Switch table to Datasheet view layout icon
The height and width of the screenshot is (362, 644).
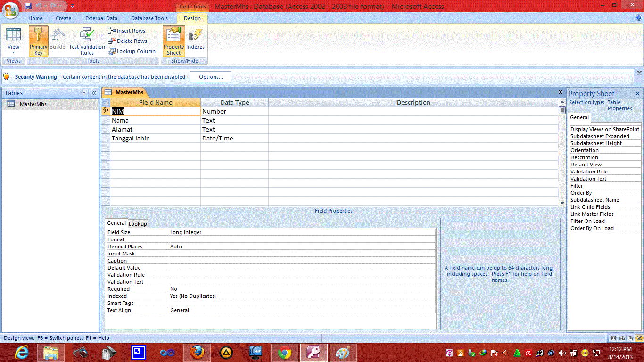[612, 338]
